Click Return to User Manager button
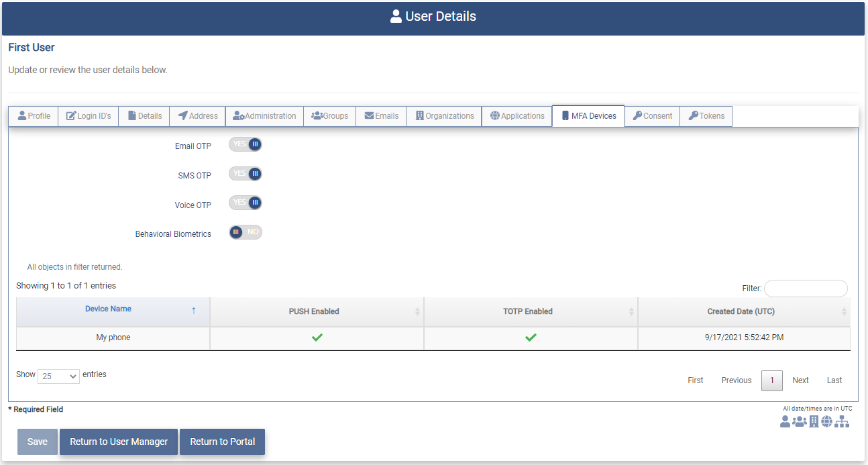This screenshot has height=465, width=868. pyautogui.click(x=119, y=442)
